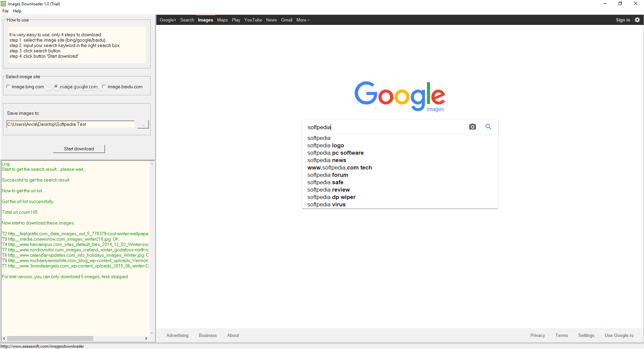The image size is (644, 349).
Task: Click the T9 media.cinewsnow.com log entry
Action: pos(60,239)
